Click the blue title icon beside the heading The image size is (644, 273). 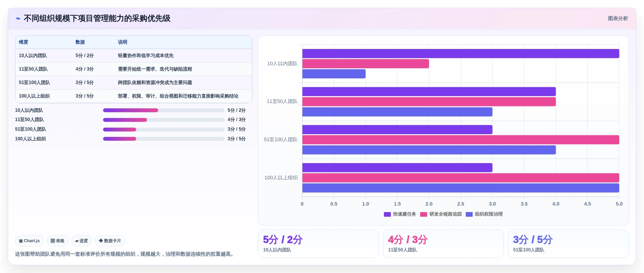[x=18, y=19]
